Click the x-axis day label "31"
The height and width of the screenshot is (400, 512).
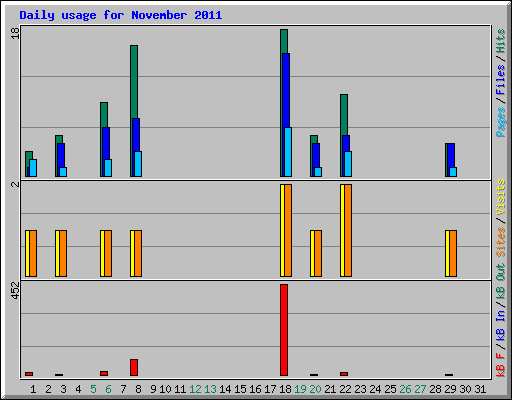(480, 389)
